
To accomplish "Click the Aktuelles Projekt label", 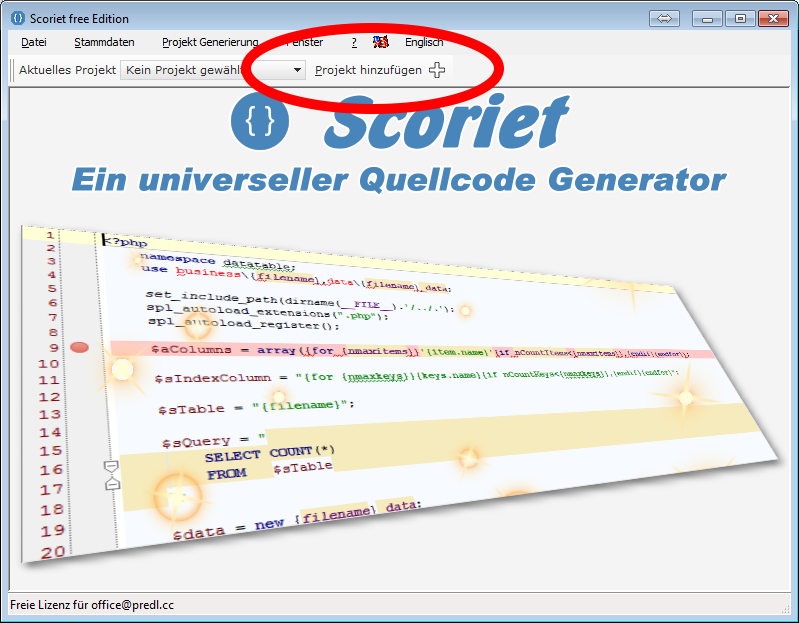I will point(67,70).
